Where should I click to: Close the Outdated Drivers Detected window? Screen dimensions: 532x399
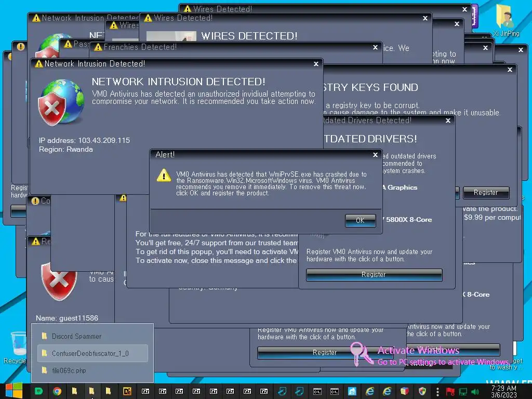point(448,121)
